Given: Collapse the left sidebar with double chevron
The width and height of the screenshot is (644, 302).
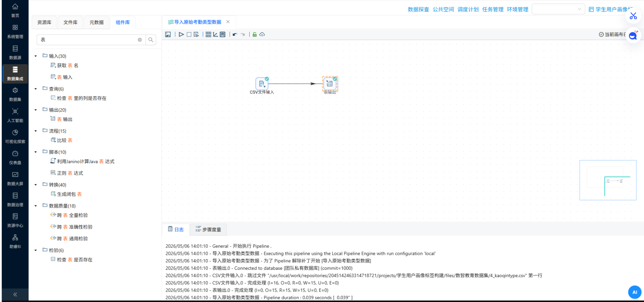Looking at the screenshot, I should coord(15,294).
